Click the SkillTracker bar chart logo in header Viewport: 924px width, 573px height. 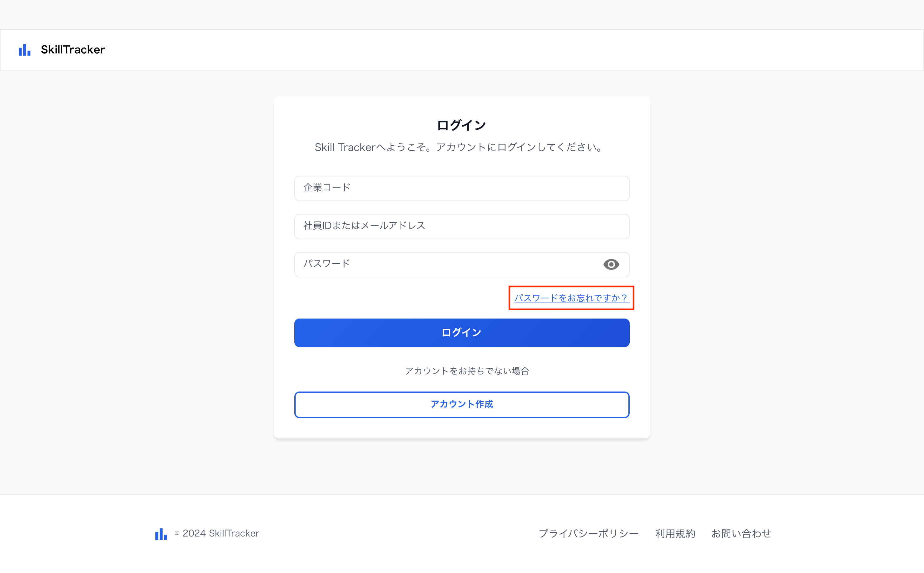tap(24, 49)
